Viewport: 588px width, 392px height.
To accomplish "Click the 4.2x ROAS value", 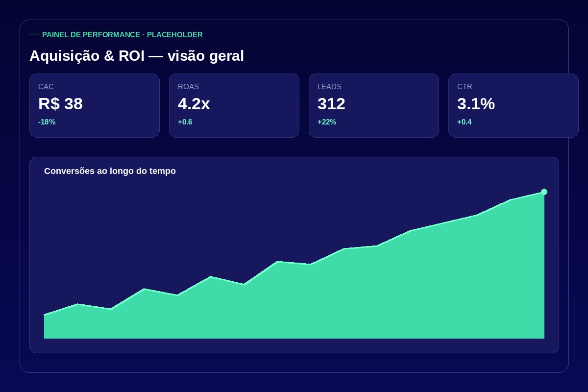I will point(194,104).
